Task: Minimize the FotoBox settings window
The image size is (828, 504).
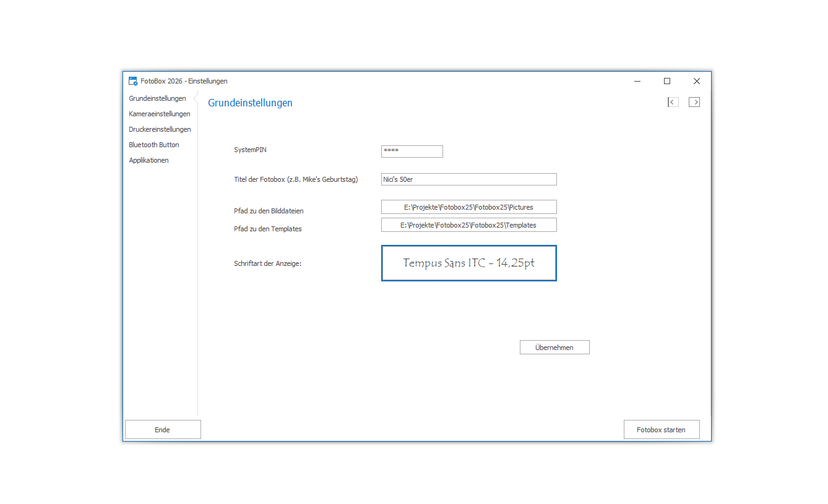Action: coord(637,81)
